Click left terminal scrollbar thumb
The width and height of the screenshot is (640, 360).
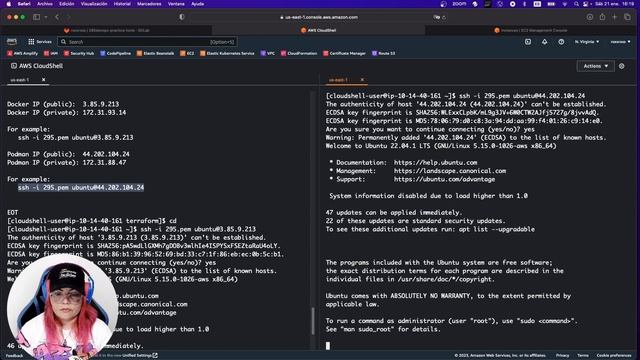point(313,321)
